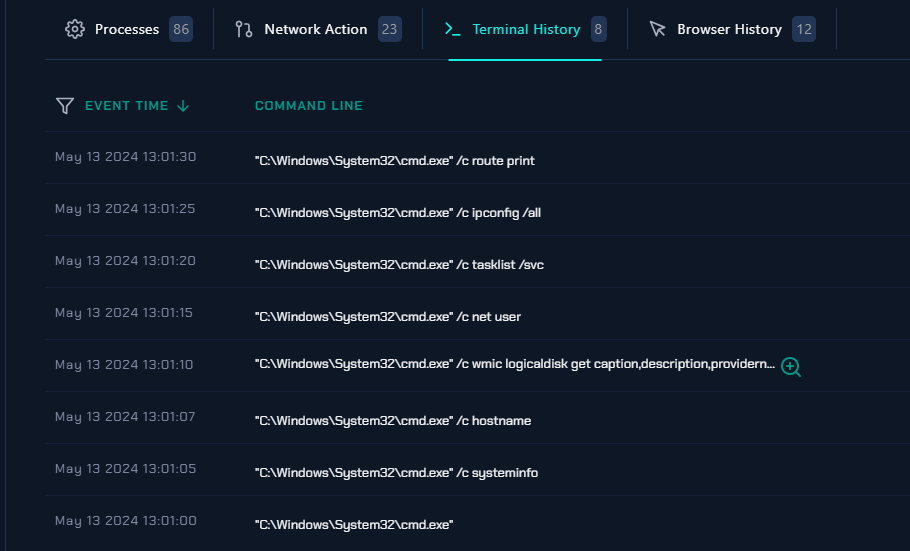
Task: Open the Browser History tab
Action: point(729,29)
